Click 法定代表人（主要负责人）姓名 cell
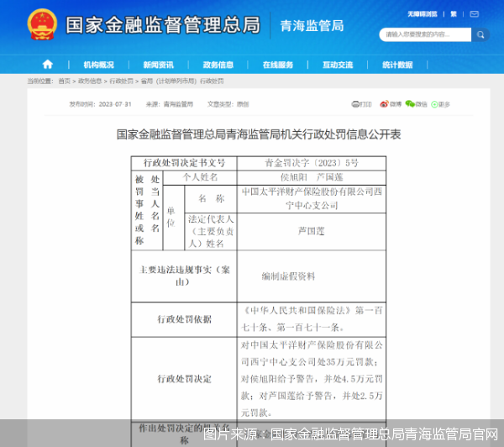This screenshot has height=447, width=504. click(x=211, y=231)
